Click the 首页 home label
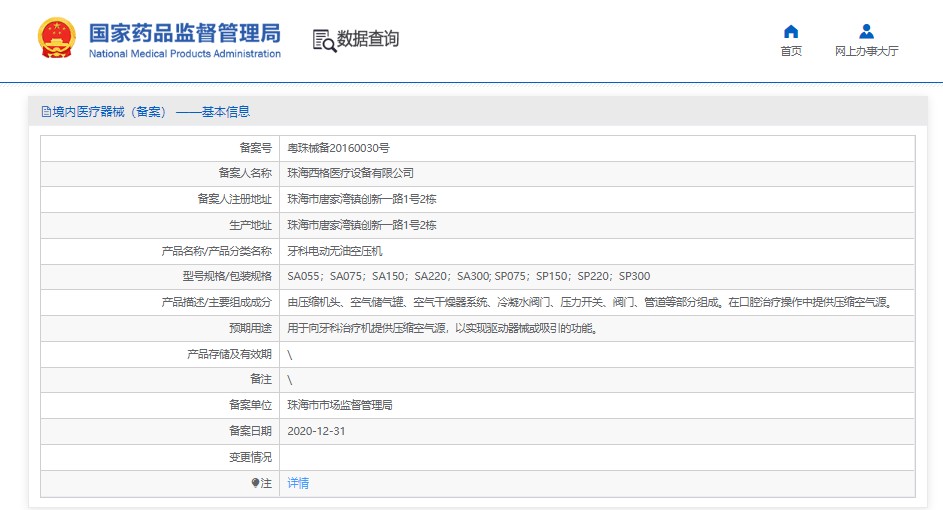 coord(791,51)
